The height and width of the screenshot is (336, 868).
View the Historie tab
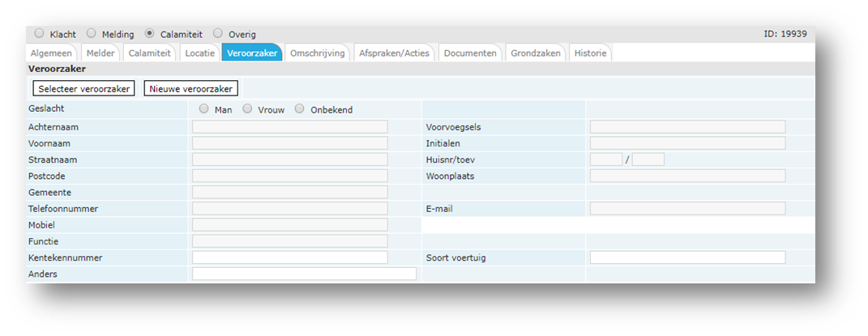click(x=589, y=53)
